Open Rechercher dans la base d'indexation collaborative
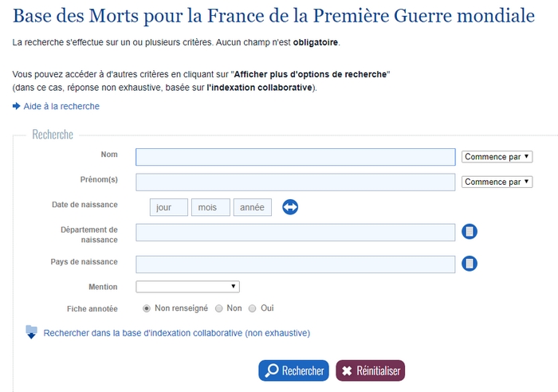This screenshot has height=392, width=558. click(176, 333)
